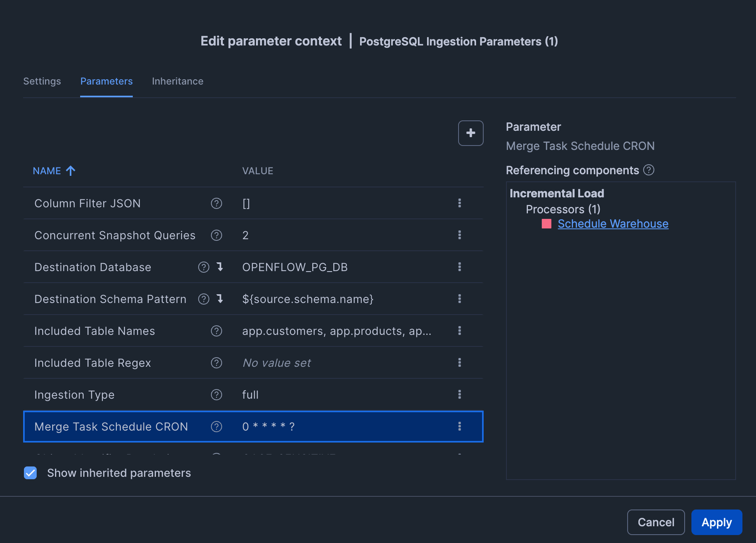The width and height of the screenshot is (756, 543).
Task: Switch to the Settings tab
Action: pyautogui.click(x=42, y=81)
